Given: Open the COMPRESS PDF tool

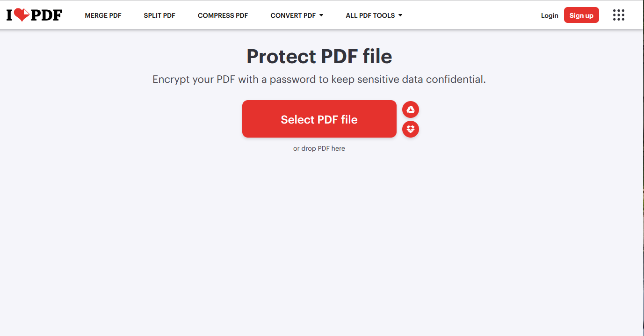Looking at the screenshot, I should [x=223, y=15].
